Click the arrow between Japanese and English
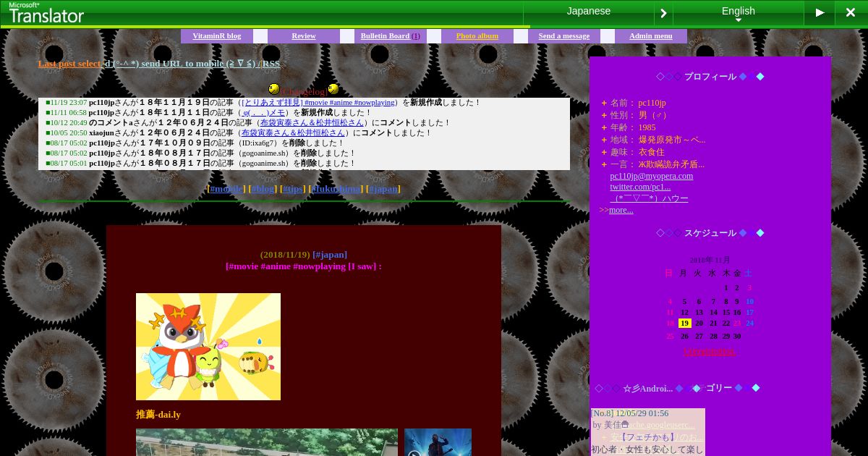 tap(663, 13)
